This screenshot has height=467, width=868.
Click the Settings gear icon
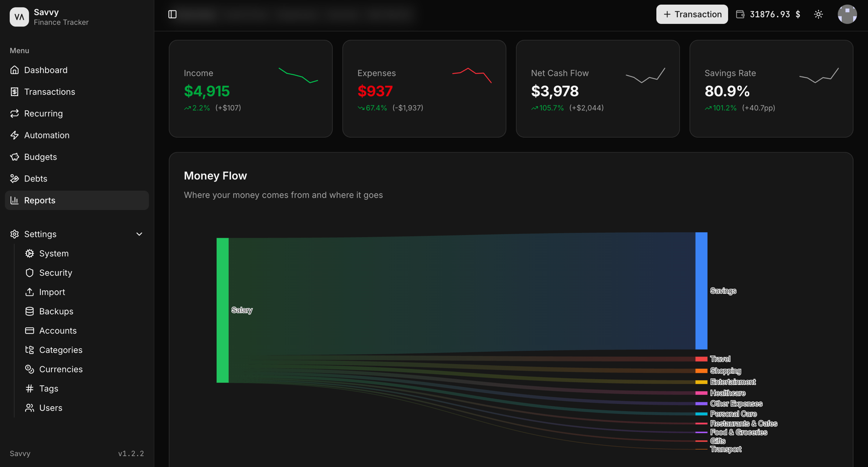point(15,234)
